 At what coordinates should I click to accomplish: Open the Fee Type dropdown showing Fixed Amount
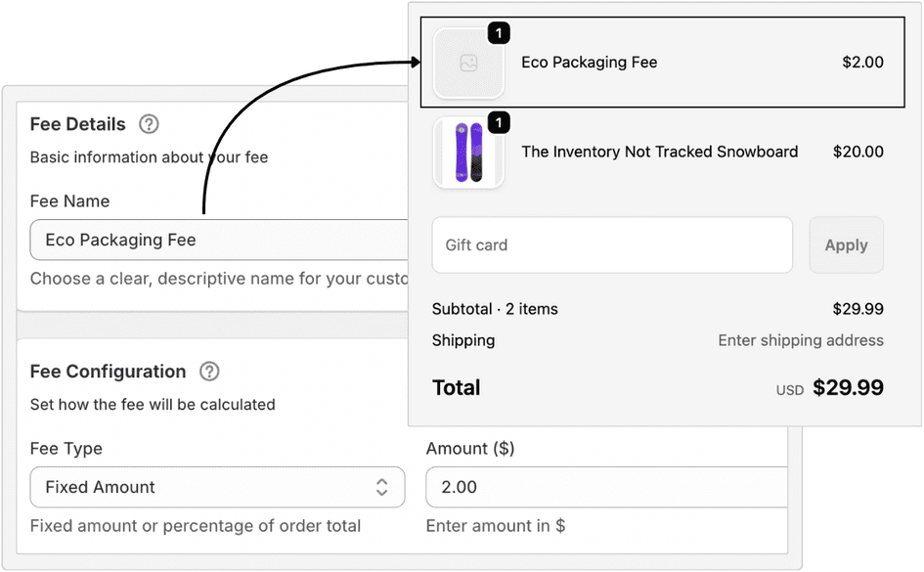point(217,487)
